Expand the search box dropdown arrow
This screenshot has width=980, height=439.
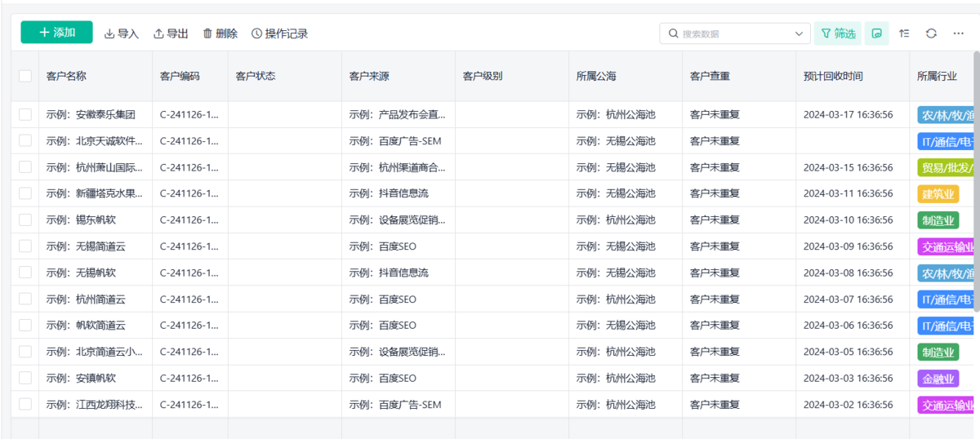(x=799, y=33)
